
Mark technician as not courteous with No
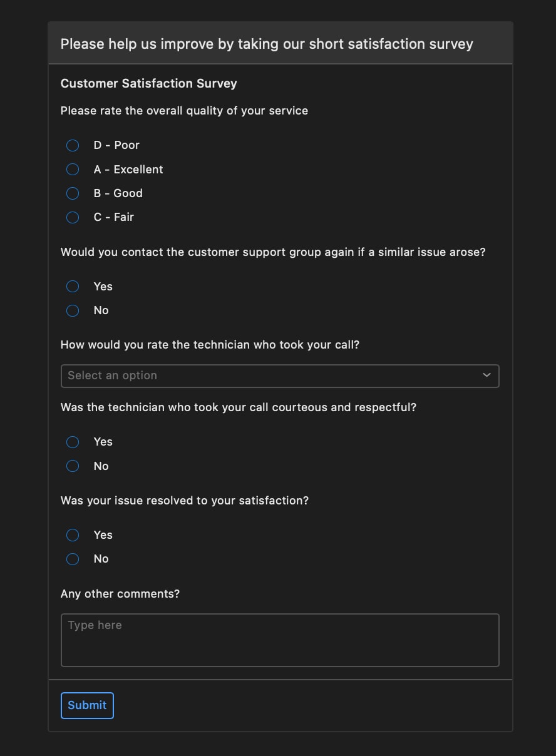tap(72, 466)
